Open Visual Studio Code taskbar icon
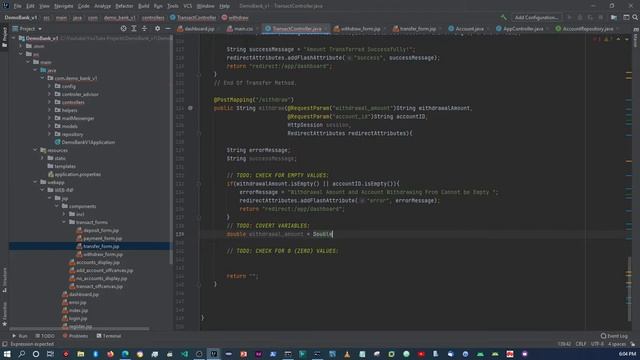Screen dimensions: 640x360 (x=184, y=354)
